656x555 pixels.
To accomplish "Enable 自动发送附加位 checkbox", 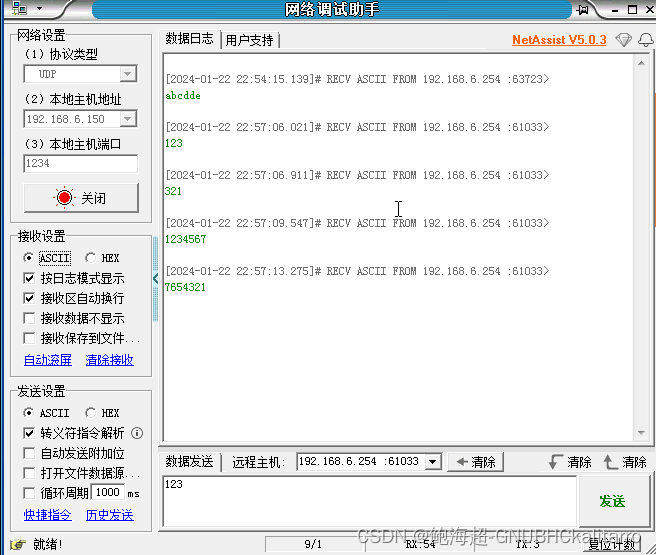I will pos(29,453).
